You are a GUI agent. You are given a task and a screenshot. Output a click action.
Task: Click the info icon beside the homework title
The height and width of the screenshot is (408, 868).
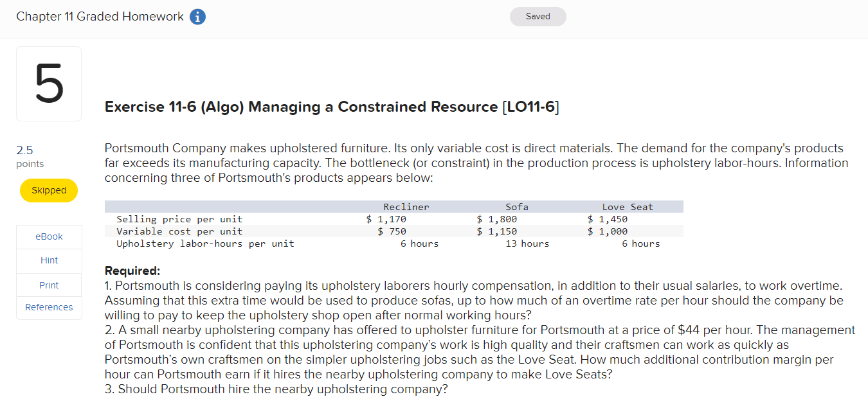click(x=197, y=17)
